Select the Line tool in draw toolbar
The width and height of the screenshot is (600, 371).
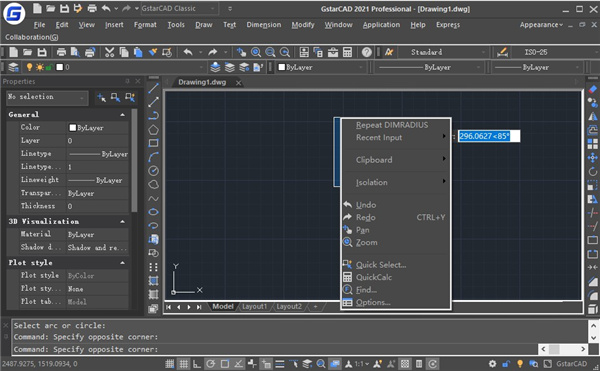pyautogui.click(x=153, y=88)
